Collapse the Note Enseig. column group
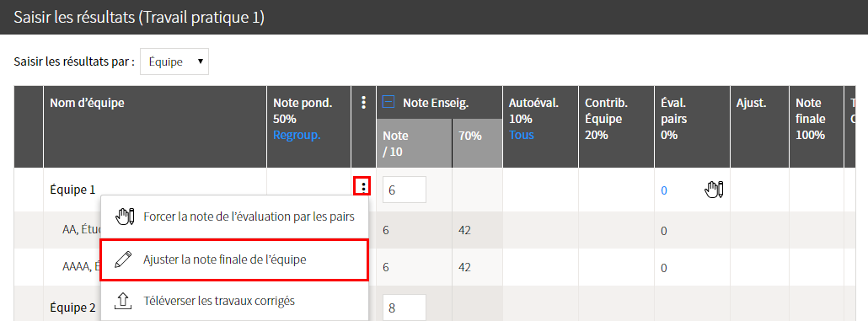This screenshot has height=321, width=868. click(x=388, y=102)
